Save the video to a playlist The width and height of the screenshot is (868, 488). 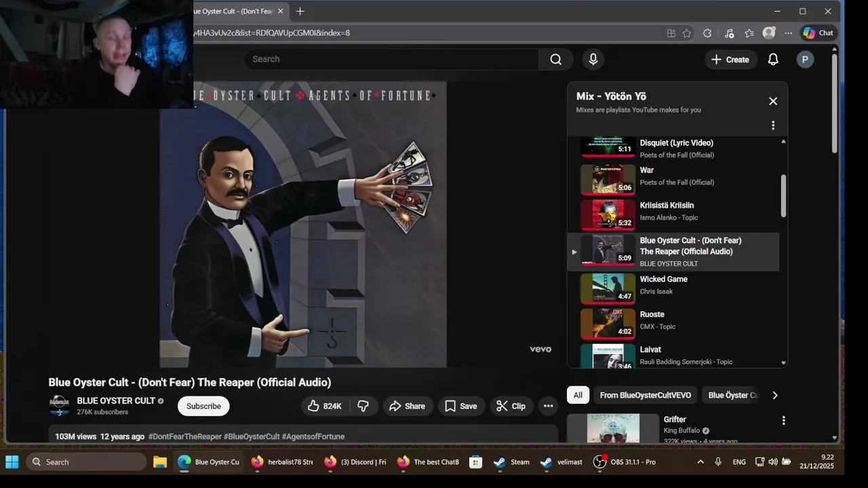461,406
